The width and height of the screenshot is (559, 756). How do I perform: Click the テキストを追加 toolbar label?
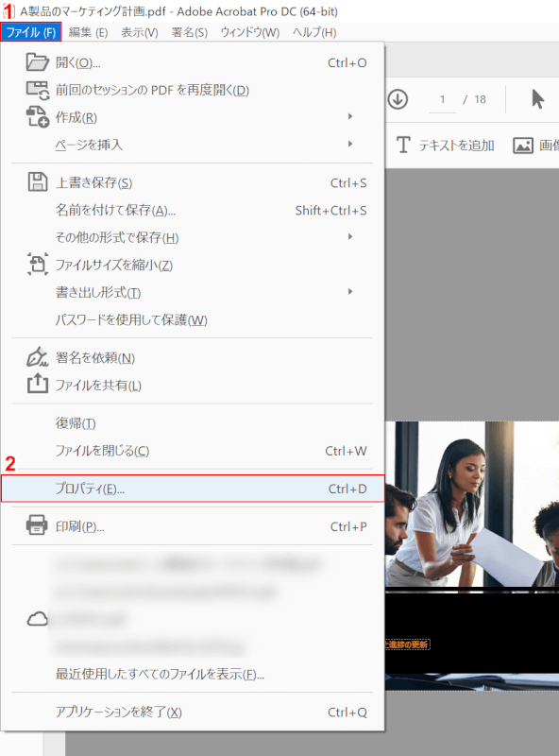click(x=456, y=146)
